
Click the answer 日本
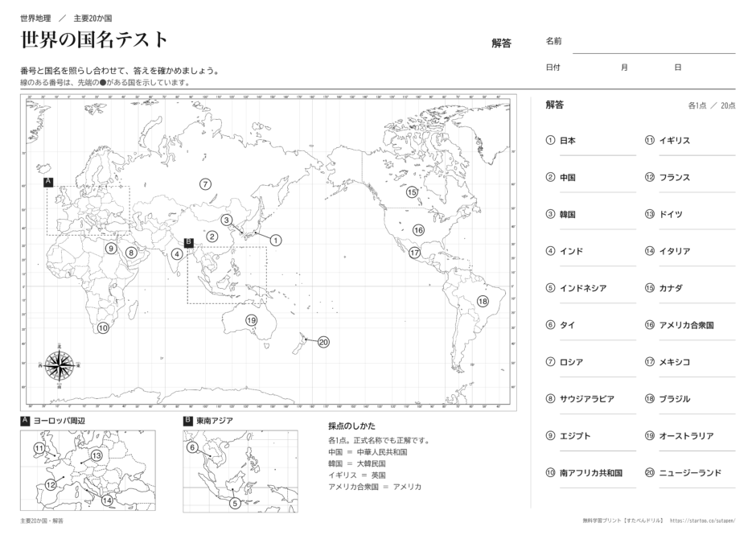(x=568, y=141)
